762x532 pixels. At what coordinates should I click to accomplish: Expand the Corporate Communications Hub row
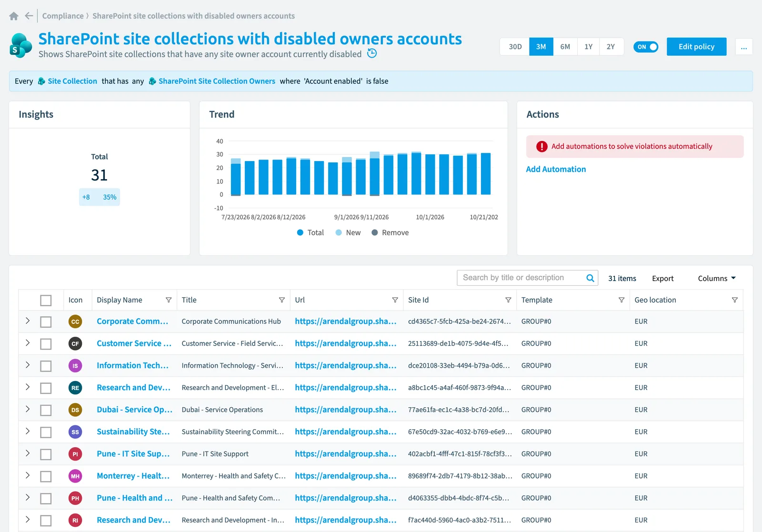pos(28,321)
